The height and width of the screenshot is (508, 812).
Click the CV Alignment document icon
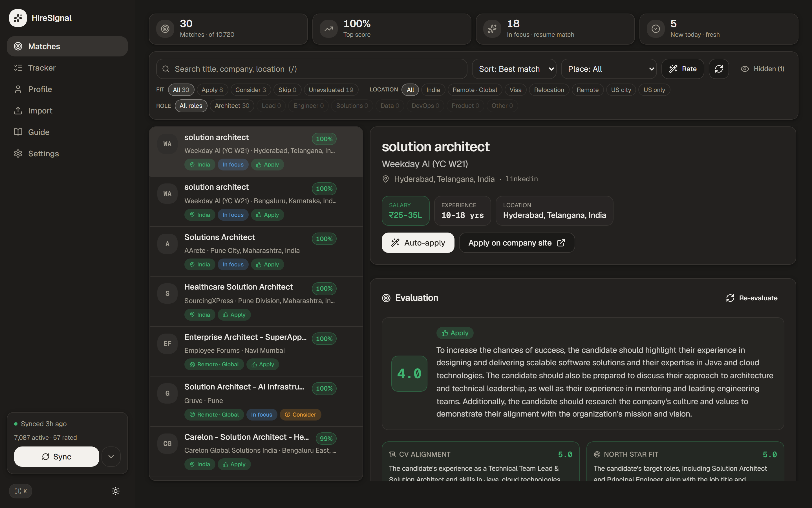[x=392, y=455]
